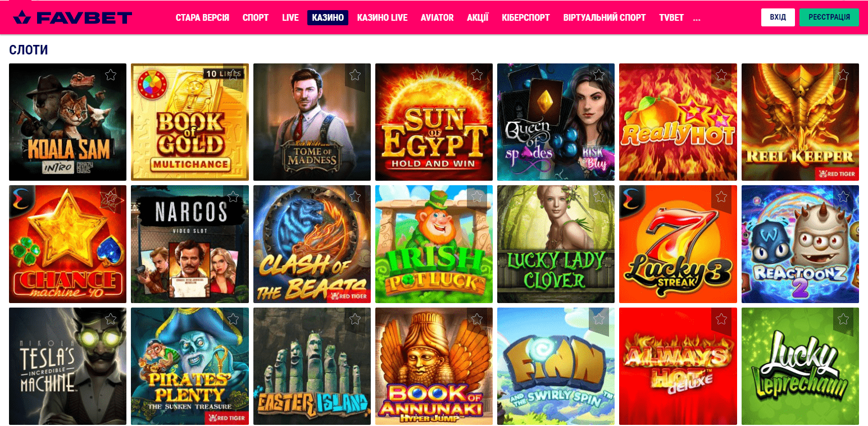Switch to the СПОРТ section
868x426 pixels.
click(x=256, y=18)
